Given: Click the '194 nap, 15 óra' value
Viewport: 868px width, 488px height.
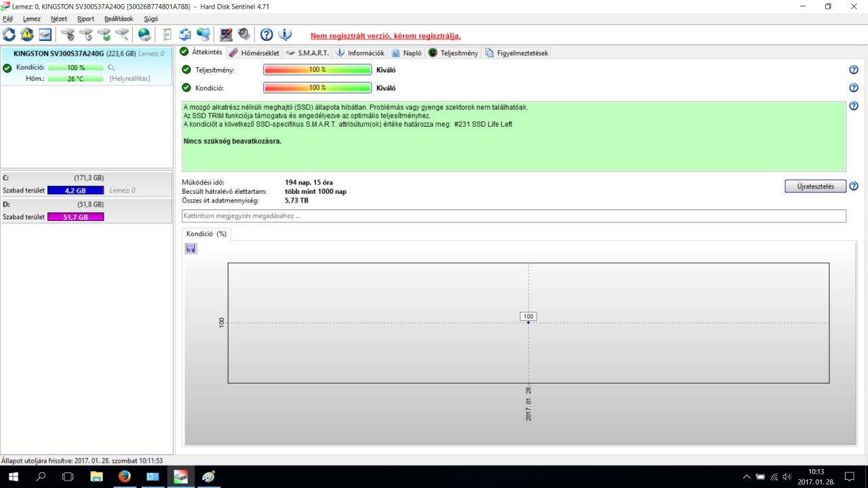Looking at the screenshot, I should coord(309,183).
